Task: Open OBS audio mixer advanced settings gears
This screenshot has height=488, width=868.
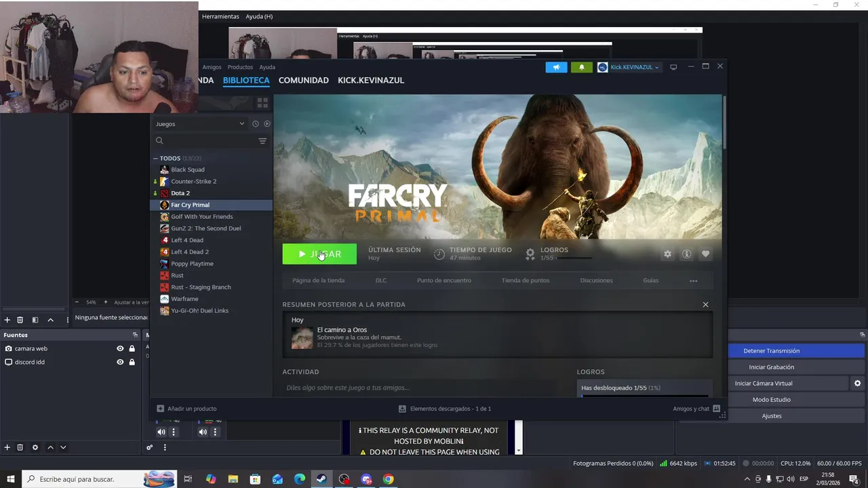Action: click(x=150, y=447)
